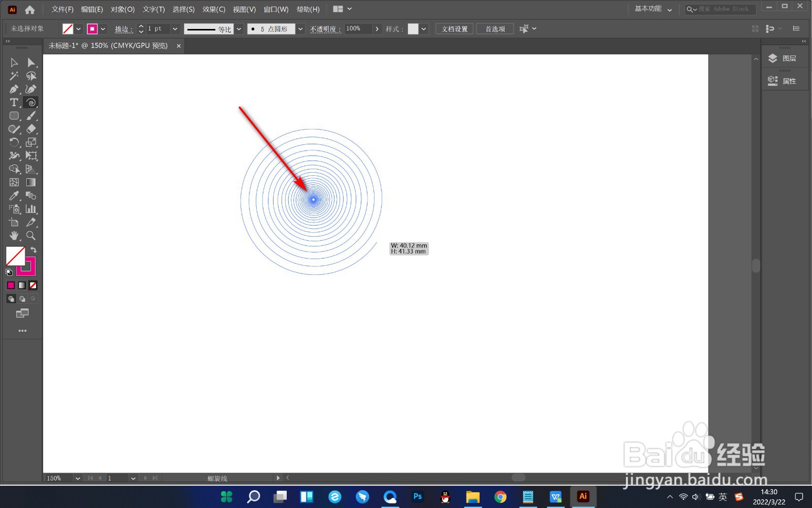Open the 文件(F) menu
This screenshot has width=812, height=508.
[62, 9]
